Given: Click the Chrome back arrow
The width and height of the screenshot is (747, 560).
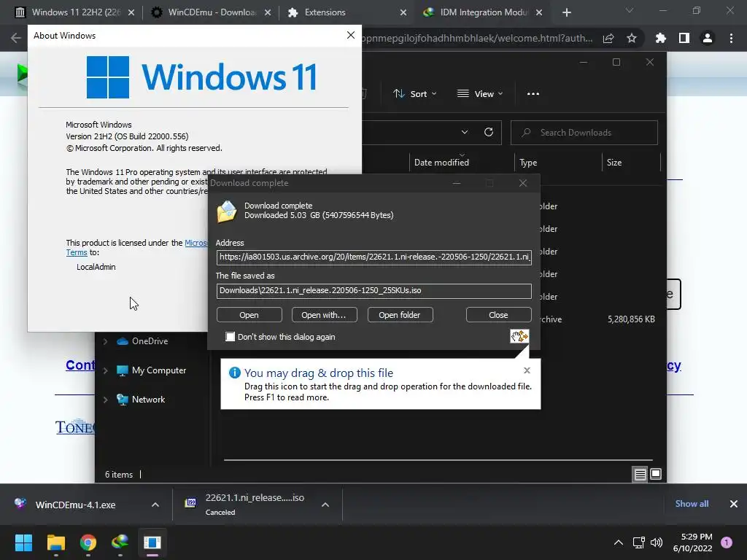Looking at the screenshot, I should [x=16, y=38].
